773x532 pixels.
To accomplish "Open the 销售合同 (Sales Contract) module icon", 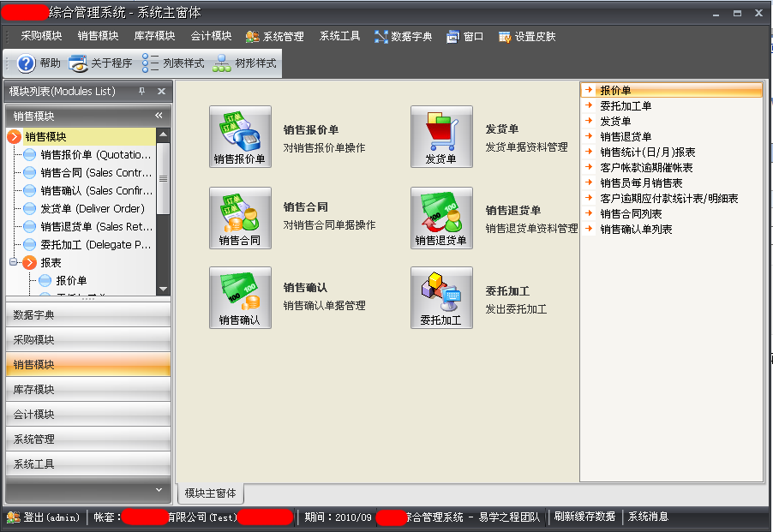I will tap(240, 217).
